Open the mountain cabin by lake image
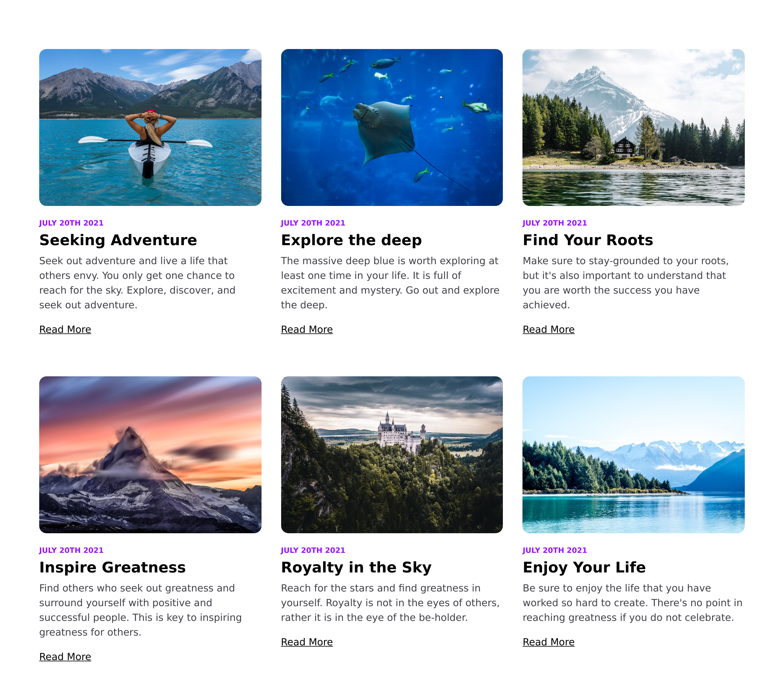 coord(633,127)
